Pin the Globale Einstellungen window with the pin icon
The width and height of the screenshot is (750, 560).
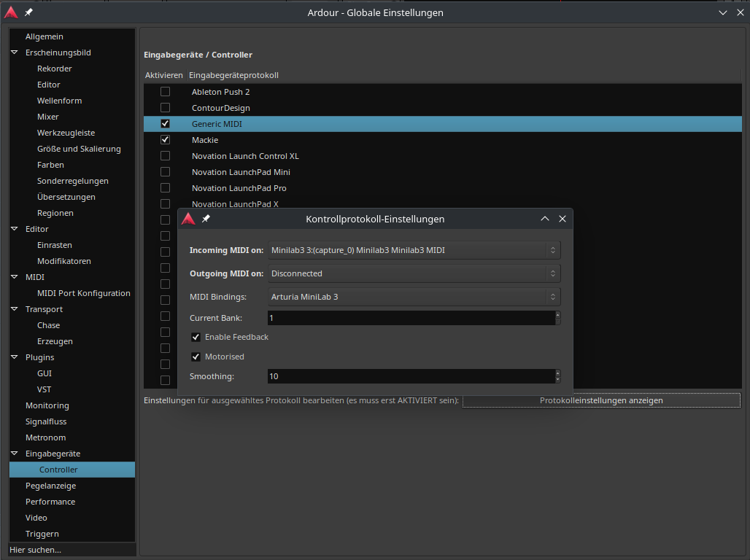tap(28, 12)
